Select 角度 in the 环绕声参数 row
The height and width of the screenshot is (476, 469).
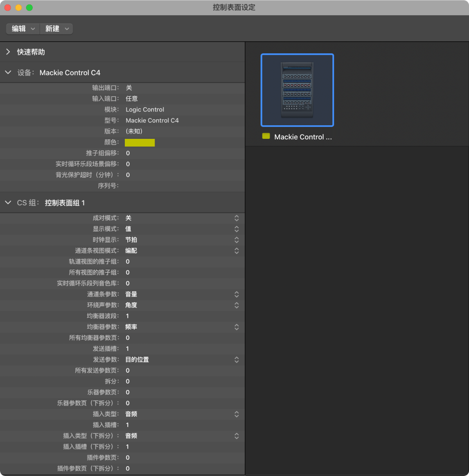131,305
